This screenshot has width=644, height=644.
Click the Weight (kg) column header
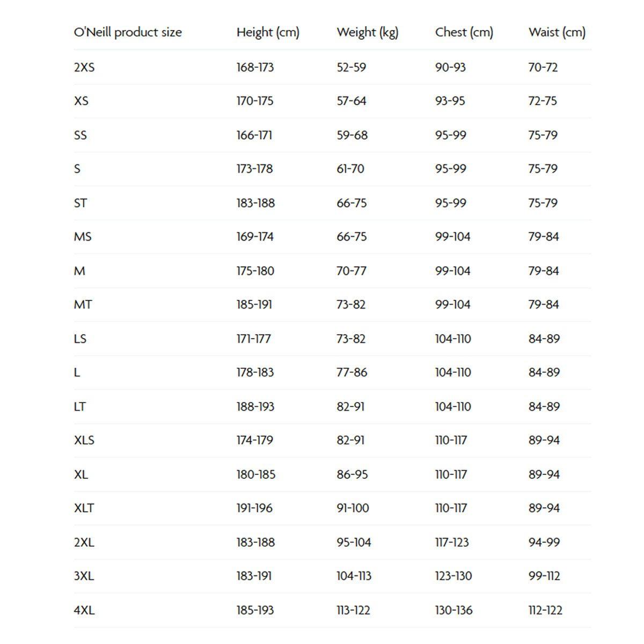[368, 32]
